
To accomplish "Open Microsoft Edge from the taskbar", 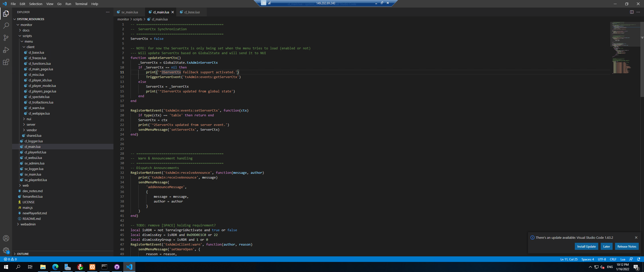I will tap(55, 267).
